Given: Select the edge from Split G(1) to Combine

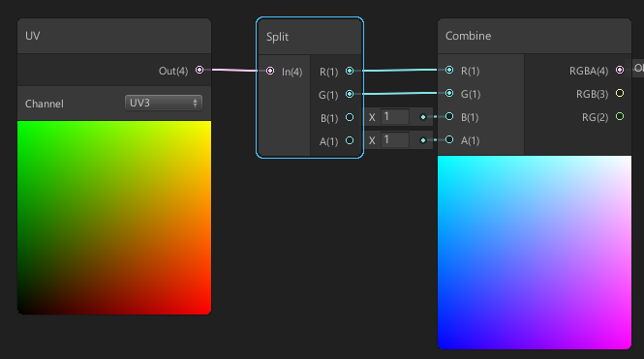Looking at the screenshot, I should tap(399, 94).
